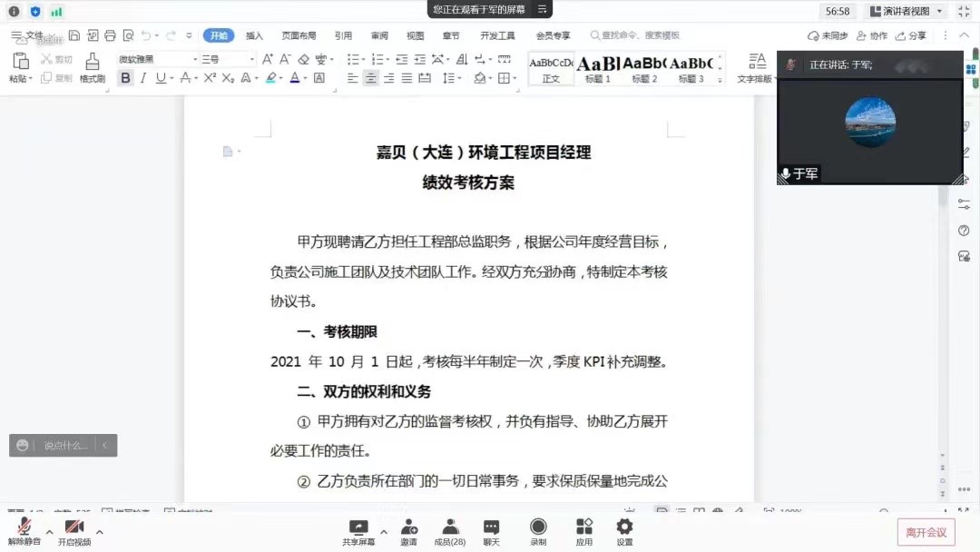Expand audio options arrow next to 解除静音
980x552 pixels.
[x=49, y=532]
